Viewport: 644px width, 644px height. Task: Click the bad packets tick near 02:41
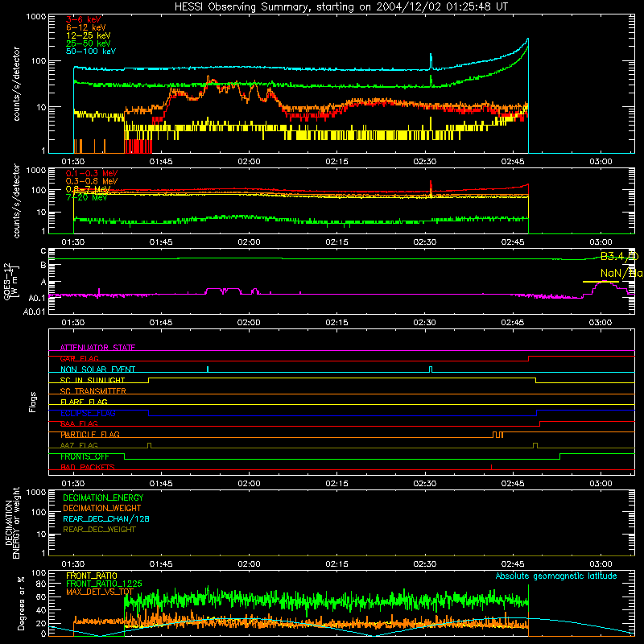point(491,467)
